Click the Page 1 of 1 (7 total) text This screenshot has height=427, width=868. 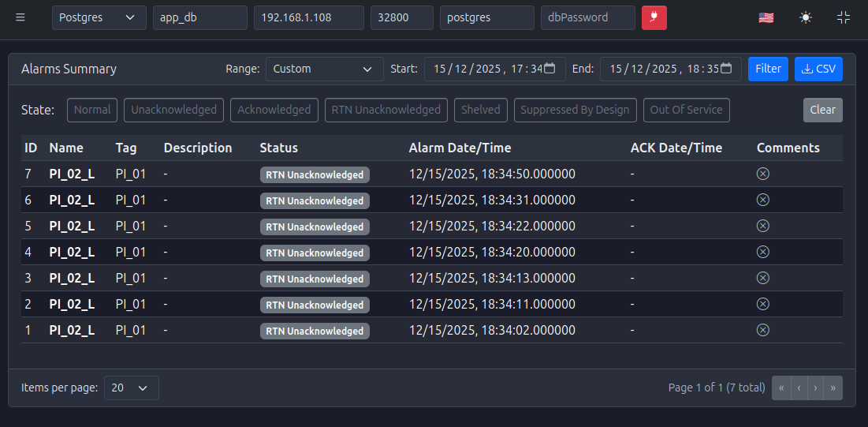(717, 388)
